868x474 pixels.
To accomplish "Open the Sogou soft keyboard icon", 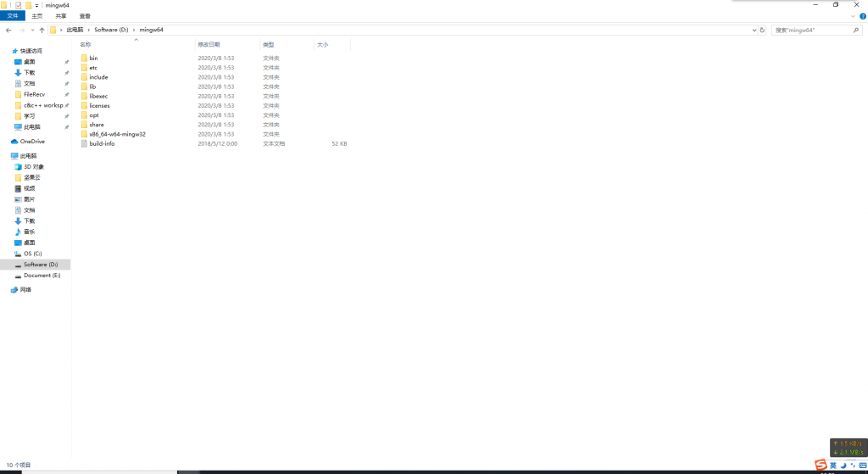I will pyautogui.click(x=862, y=466).
